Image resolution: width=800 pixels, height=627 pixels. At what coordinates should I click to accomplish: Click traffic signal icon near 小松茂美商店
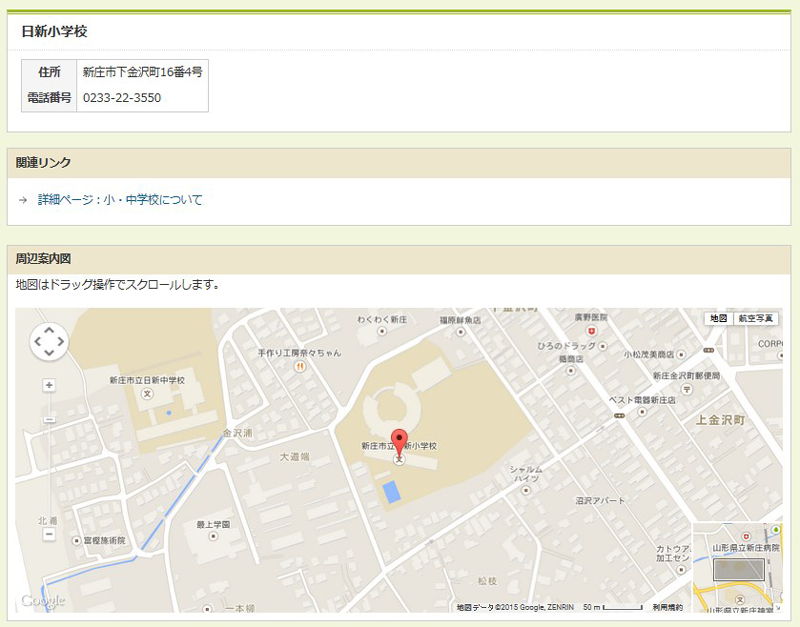709,350
